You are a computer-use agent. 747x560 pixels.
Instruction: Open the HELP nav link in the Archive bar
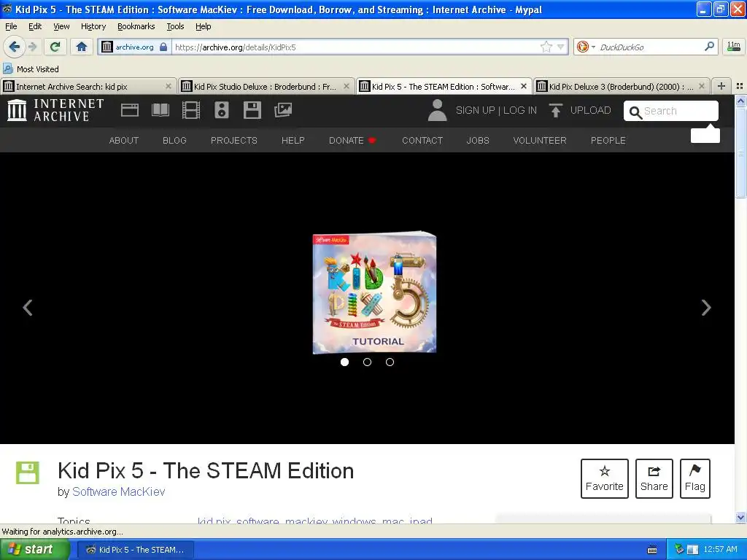293,141
